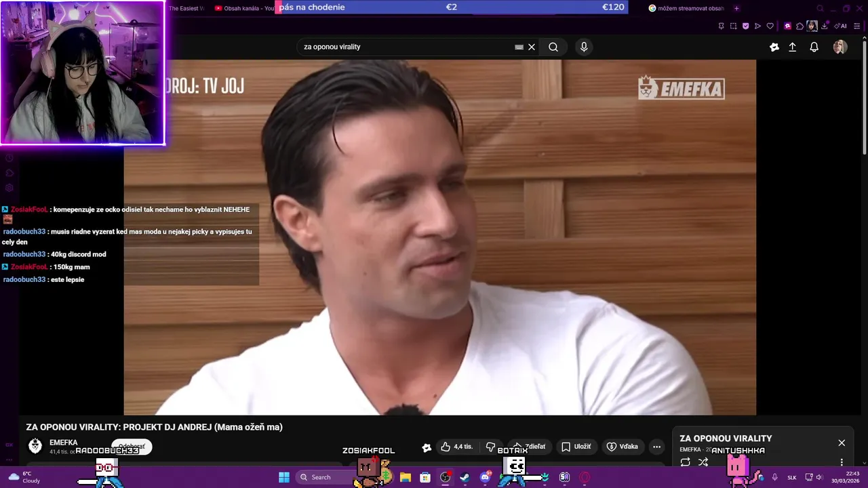Click the browser profile picture icon in toolbar
The width and height of the screenshot is (868, 488).
pos(812,26)
